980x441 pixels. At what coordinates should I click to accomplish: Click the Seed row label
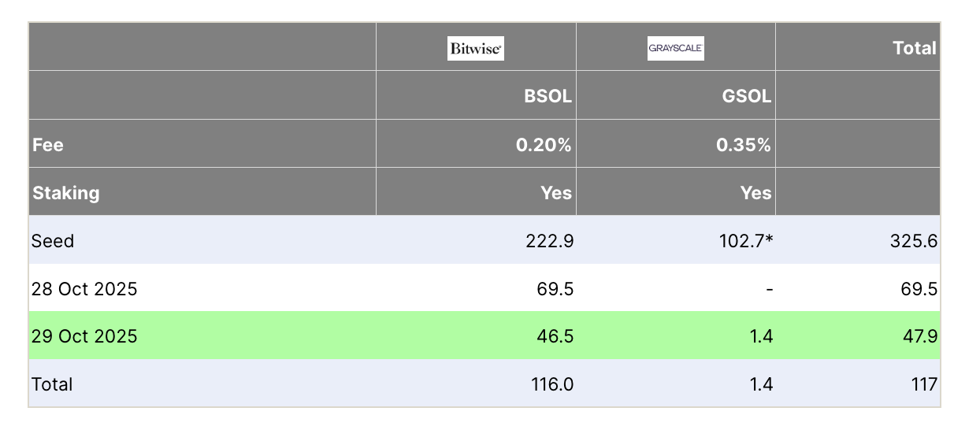coord(53,241)
